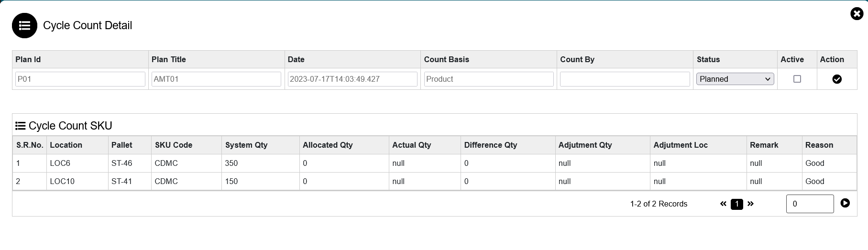Select page 1 in pagination
868x250 pixels.
(x=736, y=204)
